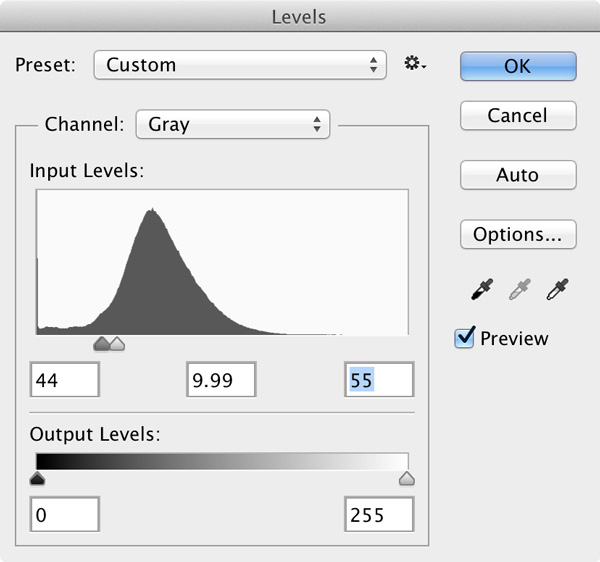Click the input highlight slider handle
Screen dimensions: 600x562
click(x=117, y=345)
